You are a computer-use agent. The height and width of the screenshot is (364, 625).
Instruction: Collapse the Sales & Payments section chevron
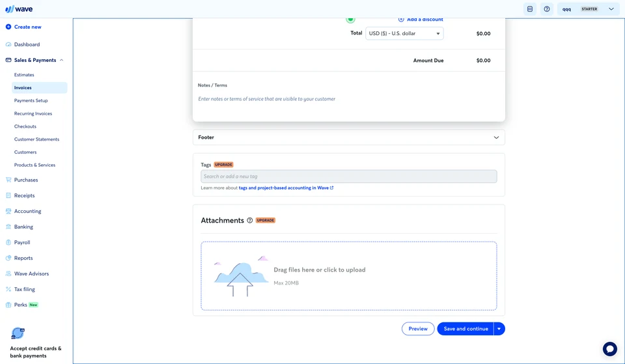tap(61, 60)
